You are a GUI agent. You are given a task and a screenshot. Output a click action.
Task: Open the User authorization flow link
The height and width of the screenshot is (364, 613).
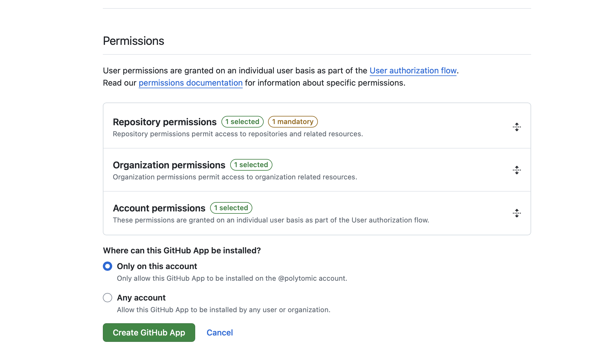click(413, 70)
